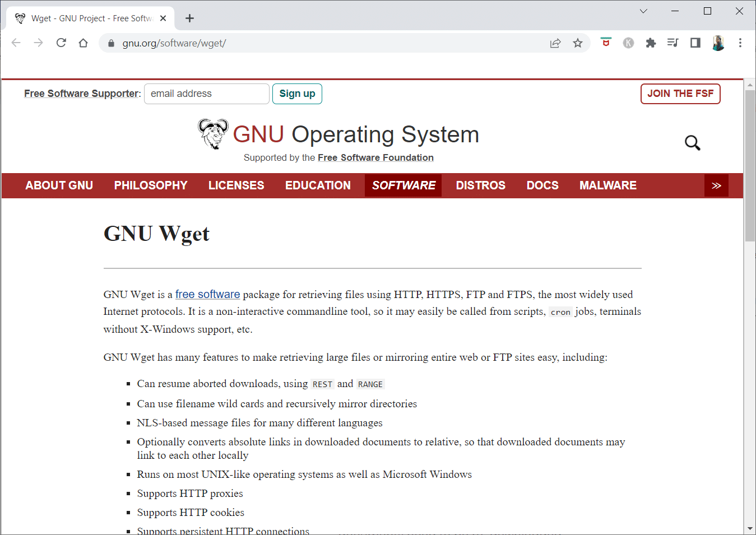Minimize the Chrome window
The height and width of the screenshot is (535, 756).
pyautogui.click(x=675, y=11)
